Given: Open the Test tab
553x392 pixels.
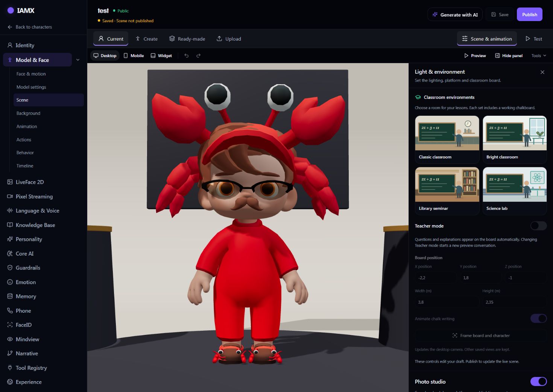Looking at the screenshot, I should 534,39.
